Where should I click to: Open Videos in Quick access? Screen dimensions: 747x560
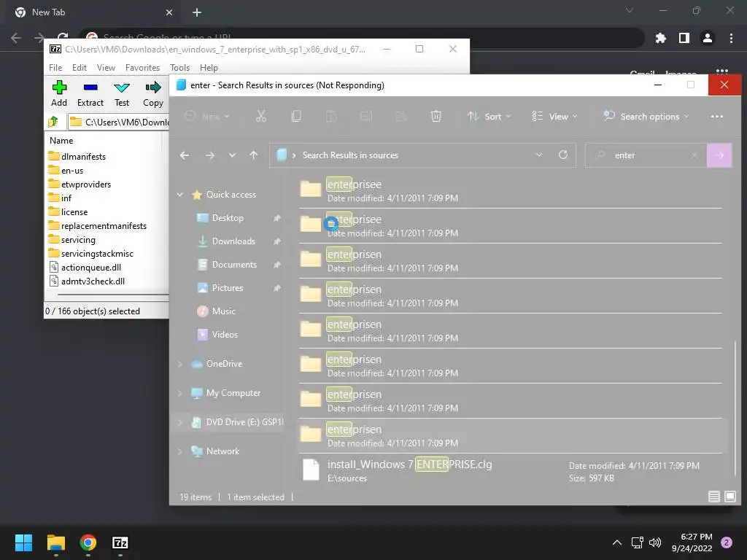[x=225, y=334]
